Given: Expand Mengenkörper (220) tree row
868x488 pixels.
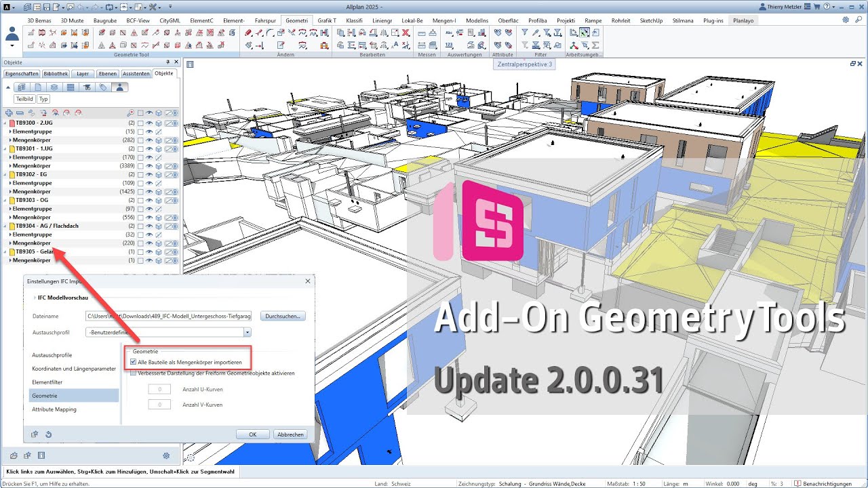Looking at the screenshot, I should click(x=10, y=243).
